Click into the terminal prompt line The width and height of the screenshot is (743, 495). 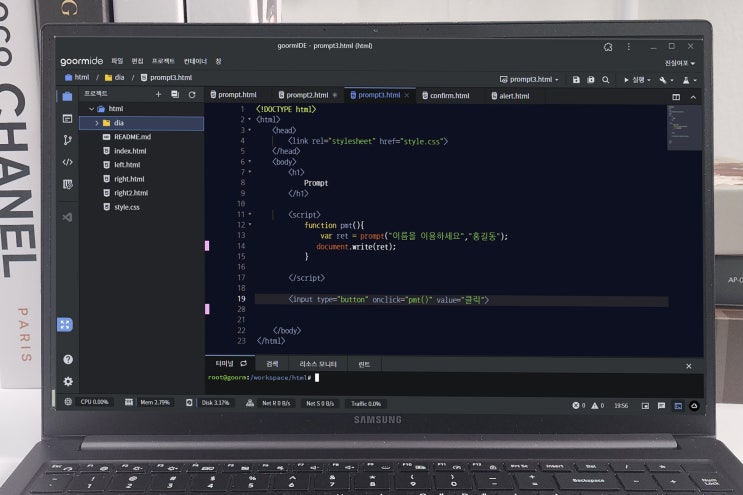click(454, 378)
